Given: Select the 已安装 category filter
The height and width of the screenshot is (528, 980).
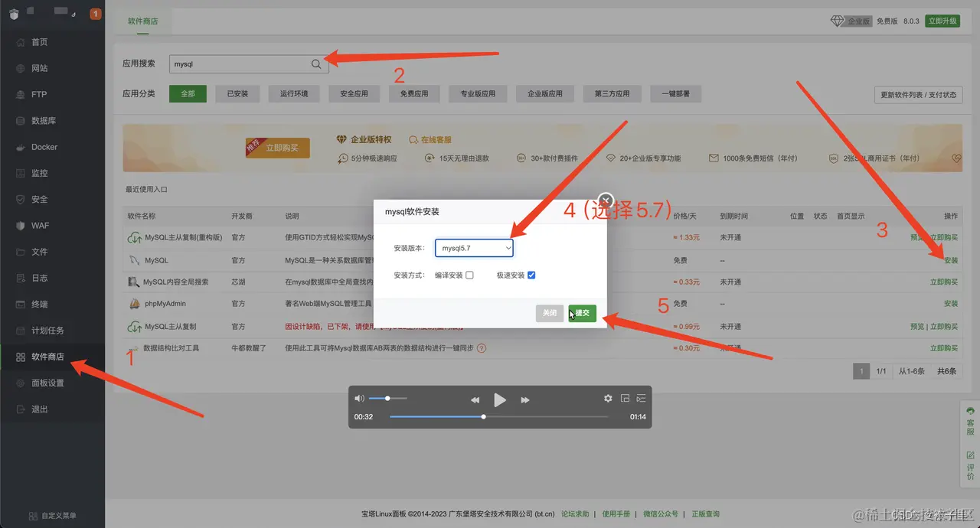Looking at the screenshot, I should (x=237, y=93).
